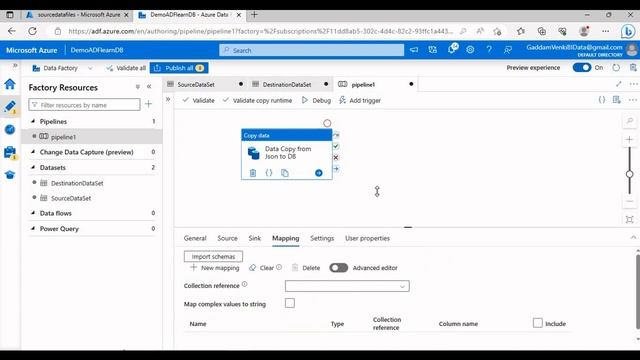
Task: Select DestinationDataSet in resource tree
Action: pos(77,183)
